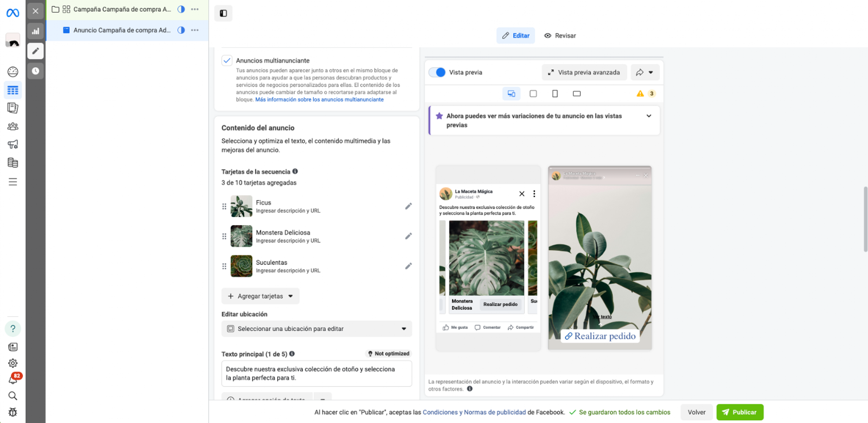Image resolution: width=868 pixels, height=423 pixels.
Task: Select the horizontal landscape preview format
Action: (577, 94)
